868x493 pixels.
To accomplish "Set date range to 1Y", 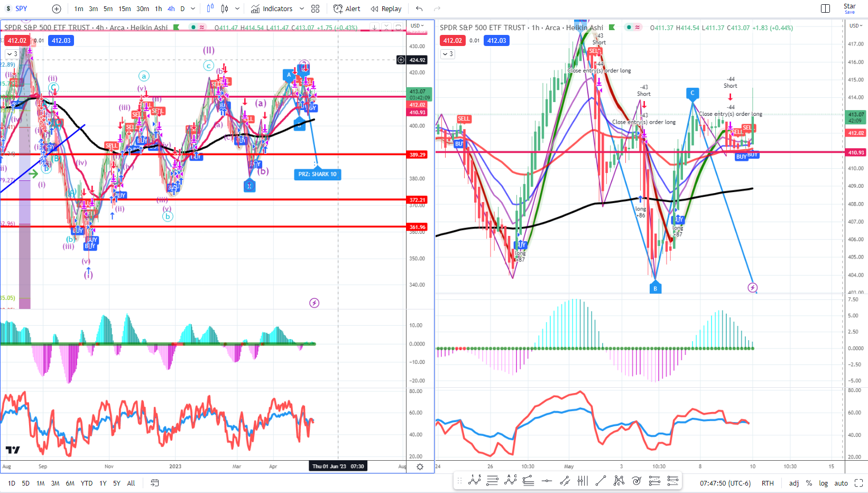I will click(x=103, y=483).
